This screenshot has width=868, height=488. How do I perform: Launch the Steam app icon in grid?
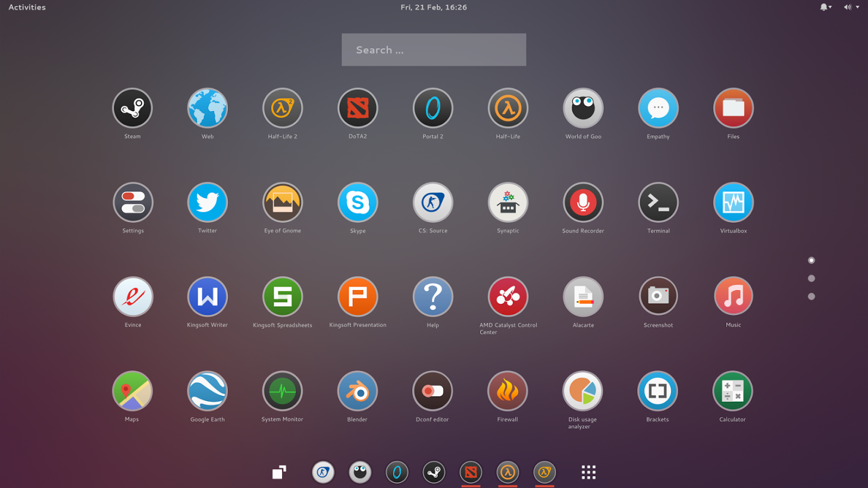[x=132, y=108]
